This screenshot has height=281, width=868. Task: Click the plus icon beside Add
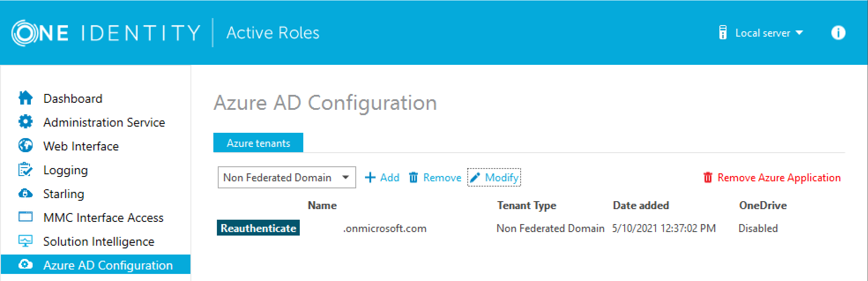coord(370,177)
